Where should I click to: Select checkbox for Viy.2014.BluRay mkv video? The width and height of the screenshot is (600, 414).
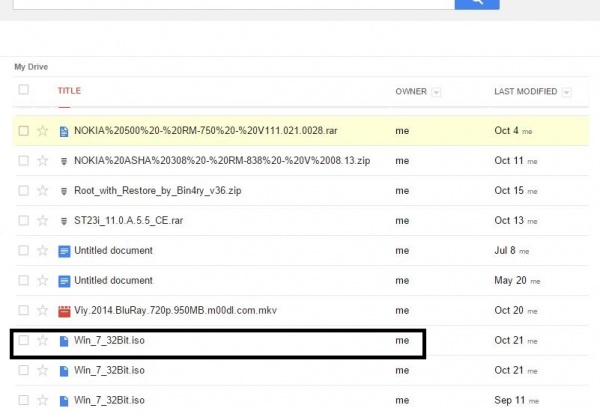(24, 310)
